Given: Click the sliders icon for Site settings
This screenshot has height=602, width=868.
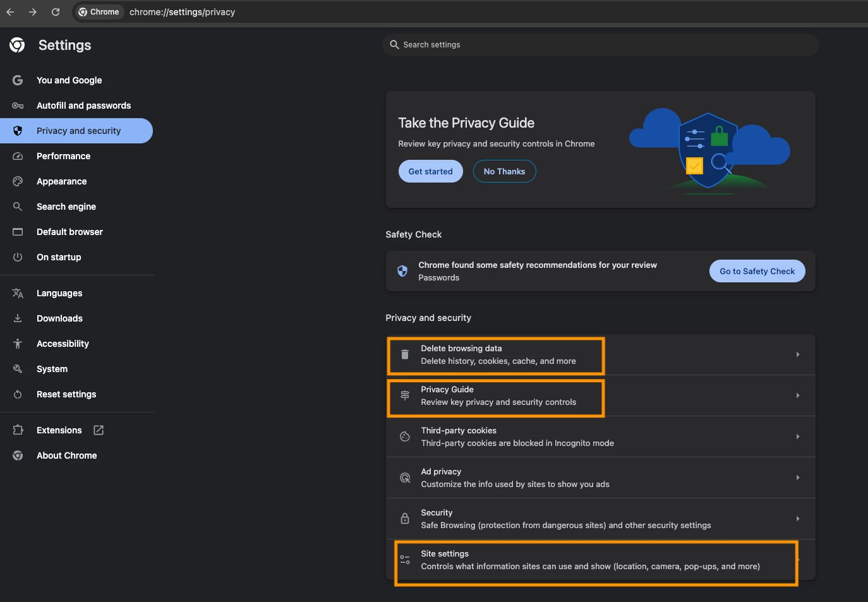Looking at the screenshot, I should click(405, 560).
